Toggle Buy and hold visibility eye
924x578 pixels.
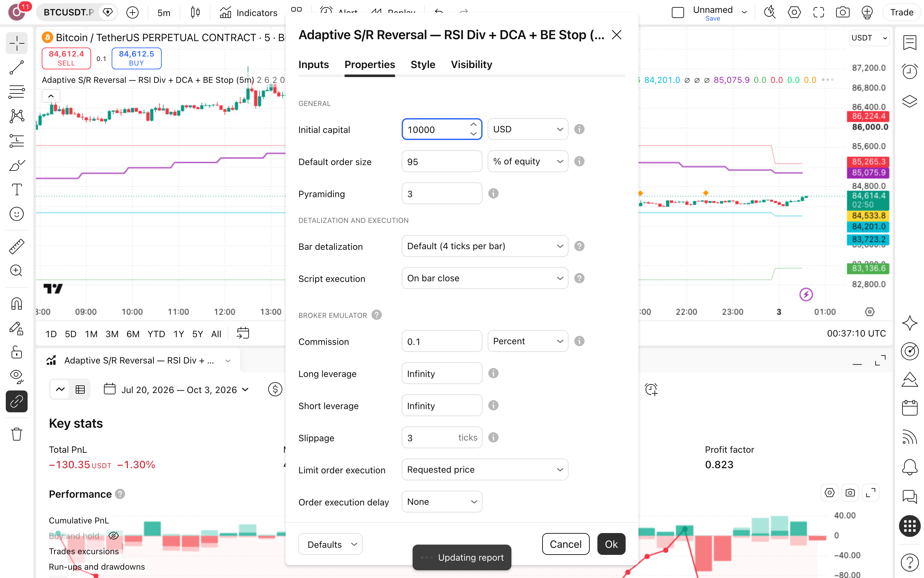click(113, 536)
